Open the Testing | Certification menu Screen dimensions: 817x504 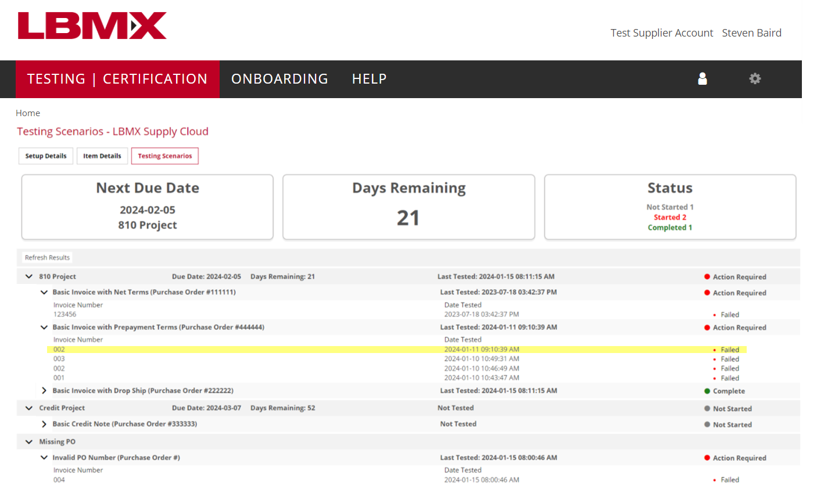(117, 79)
